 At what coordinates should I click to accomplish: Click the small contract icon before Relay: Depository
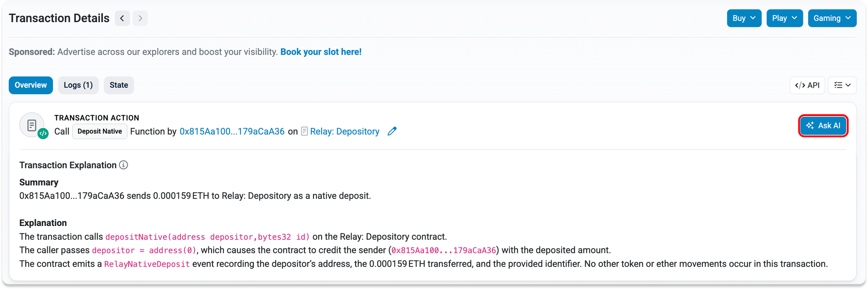[305, 131]
